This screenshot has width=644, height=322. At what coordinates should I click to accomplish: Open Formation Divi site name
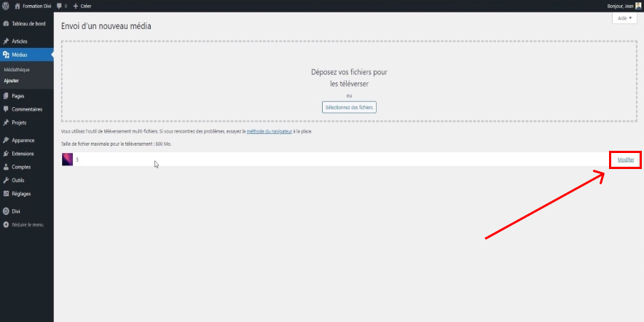click(37, 6)
